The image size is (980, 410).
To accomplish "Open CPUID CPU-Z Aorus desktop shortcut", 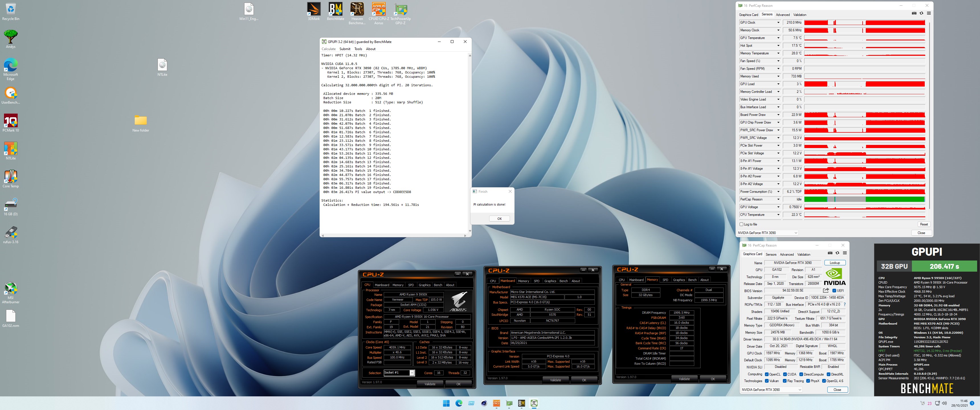I will click(x=379, y=13).
